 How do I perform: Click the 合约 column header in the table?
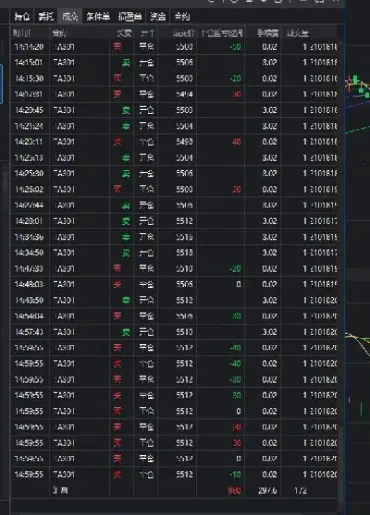[59, 33]
